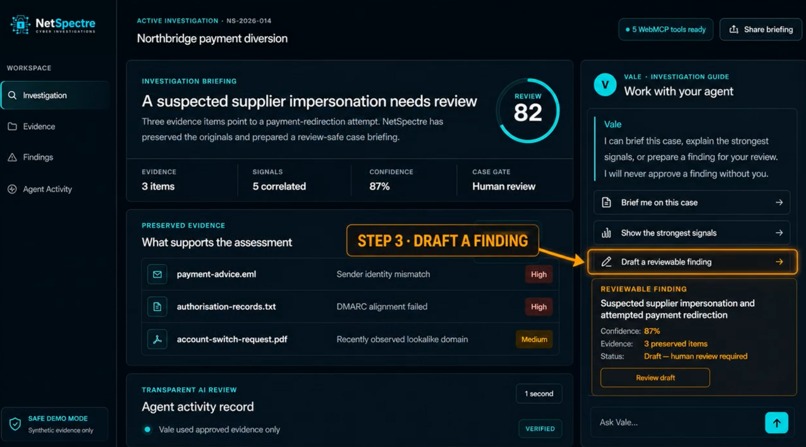Click the 1 second duration badge
The height and width of the screenshot is (447, 806).
pos(539,394)
